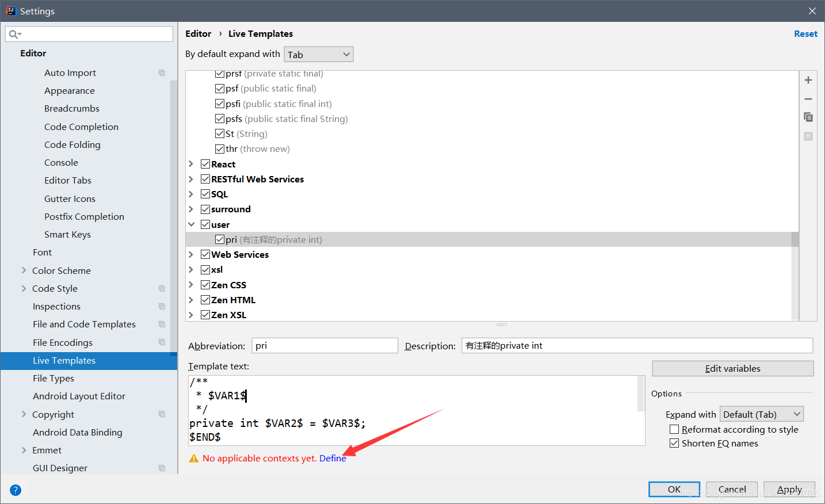This screenshot has height=504, width=825.
Task: Open the Expand with Default (Tab) dropdown
Action: pyautogui.click(x=762, y=414)
